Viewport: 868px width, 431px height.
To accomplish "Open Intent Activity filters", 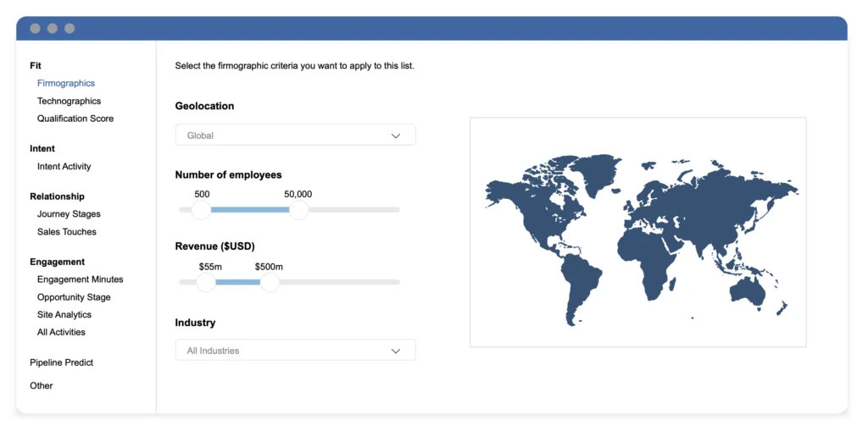I will 64,167.
